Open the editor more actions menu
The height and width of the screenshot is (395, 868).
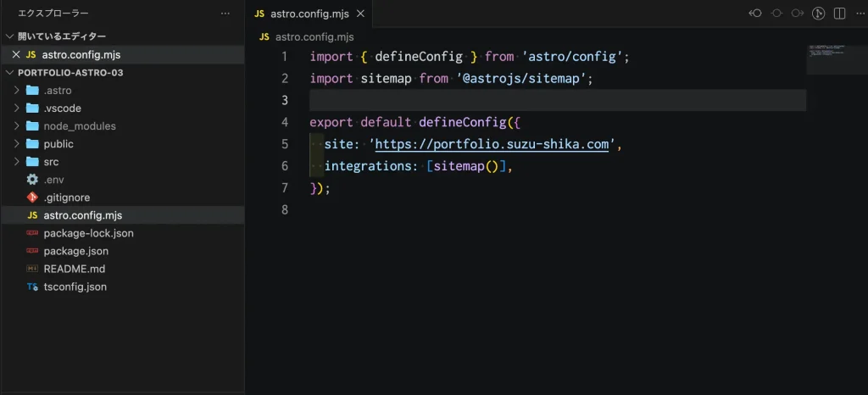(860, 14)
